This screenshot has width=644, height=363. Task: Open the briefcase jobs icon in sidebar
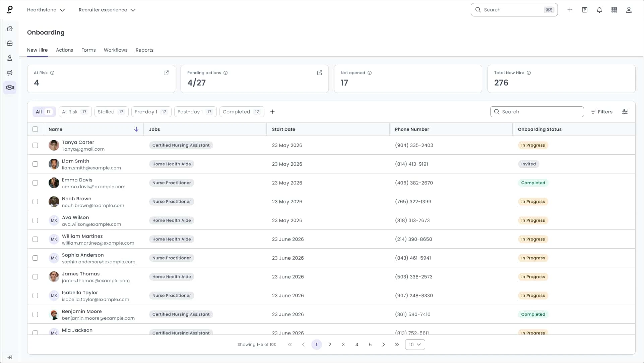click(10, 43)
